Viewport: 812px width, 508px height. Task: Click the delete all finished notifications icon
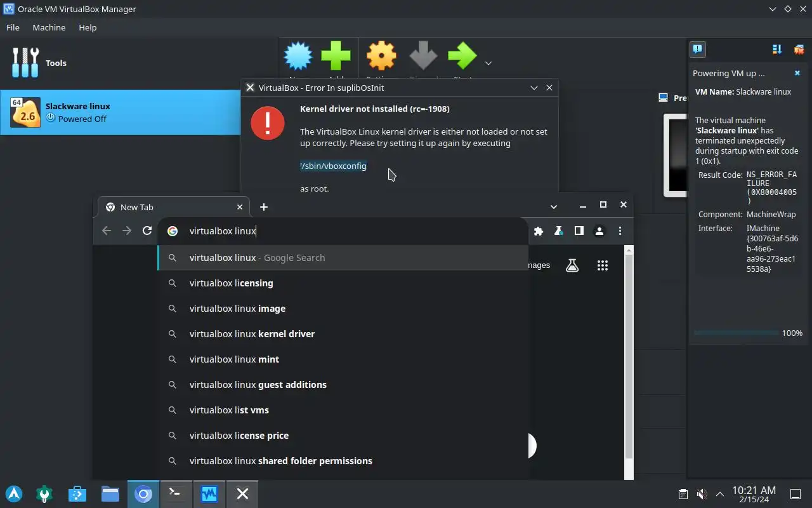799,49
